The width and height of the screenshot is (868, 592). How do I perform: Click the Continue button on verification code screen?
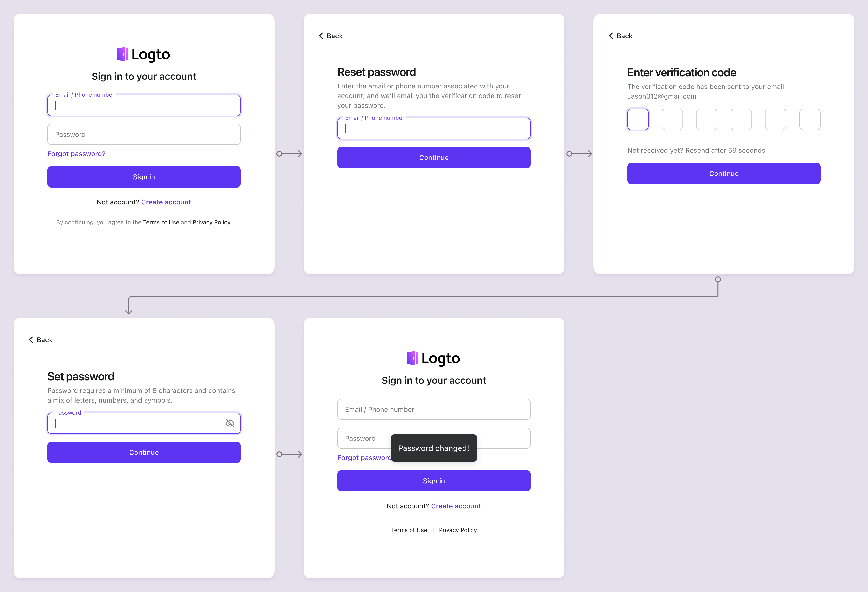click(723, 173)
